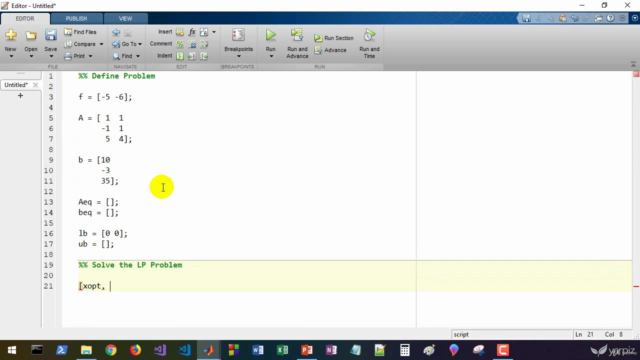The image size is (640, 360).
Task: Add a new document tab with plus
Action: (20, 96)
